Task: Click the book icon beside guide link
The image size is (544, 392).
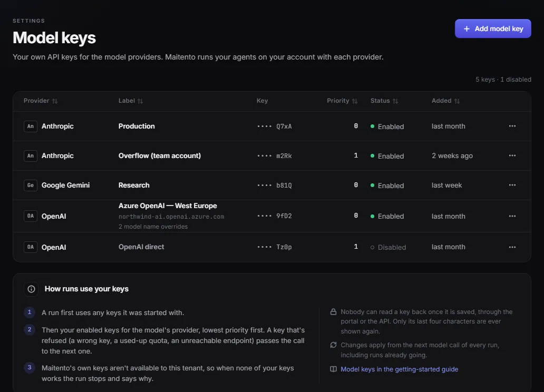Action: (x=333, y=369)
